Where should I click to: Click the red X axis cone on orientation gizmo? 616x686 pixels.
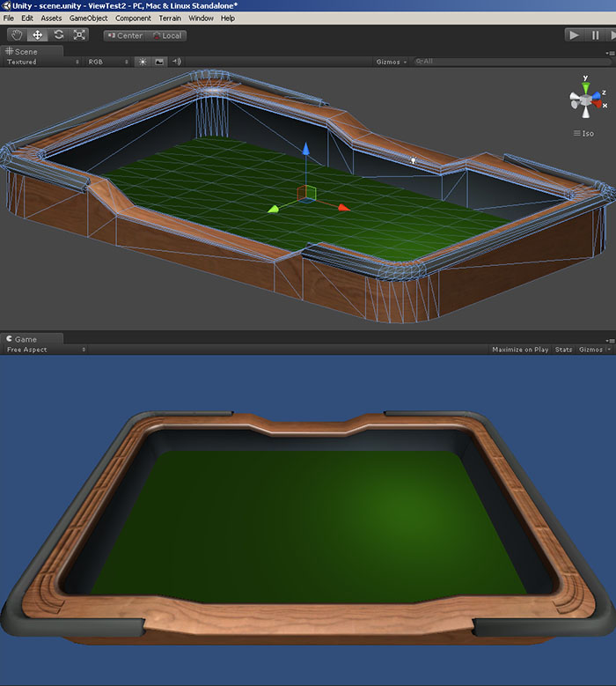coord(597,104)
